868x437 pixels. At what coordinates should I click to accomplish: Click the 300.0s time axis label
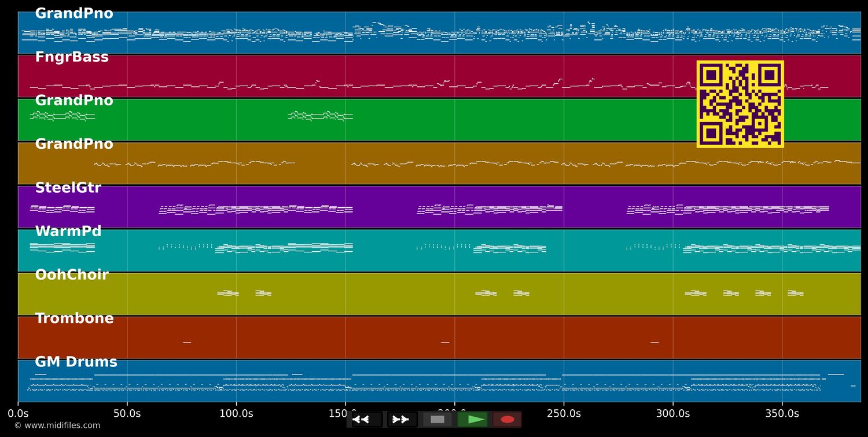pos(673,414)
